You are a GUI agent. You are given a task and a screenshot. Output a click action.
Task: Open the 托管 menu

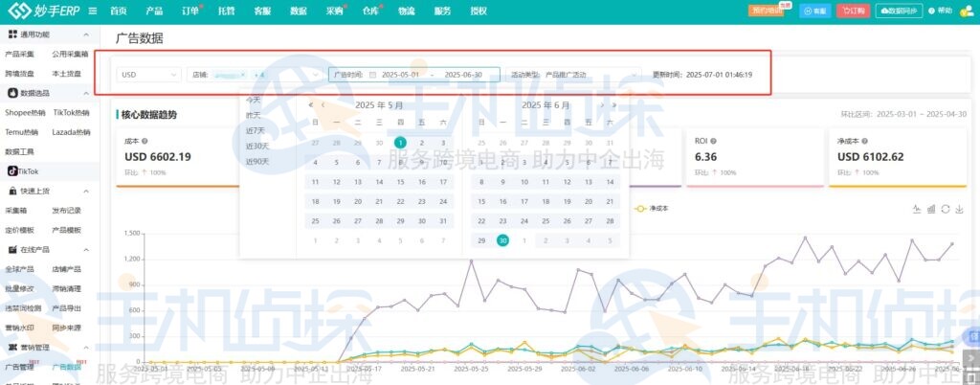click(226, 11)
